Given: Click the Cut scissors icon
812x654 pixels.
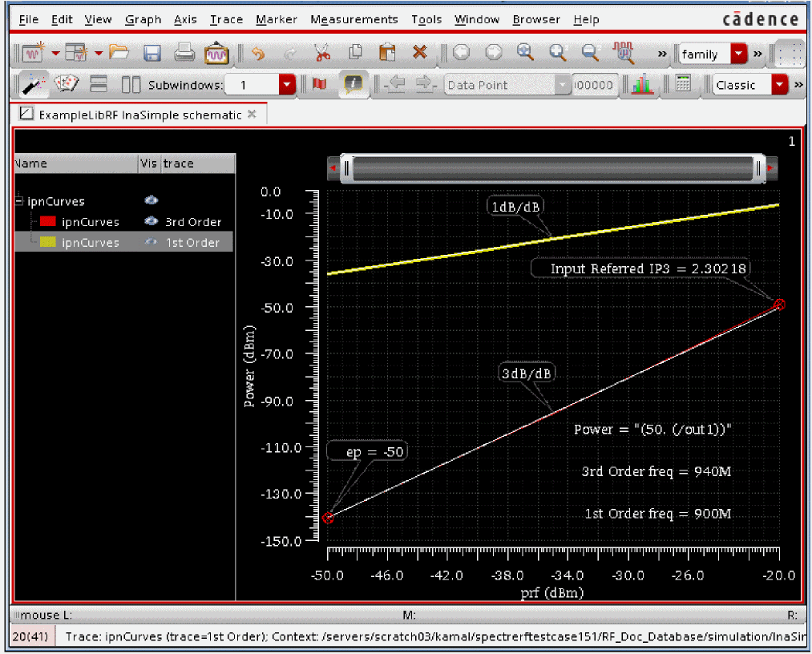Looking at the screenshot, I should click(322, 53).
